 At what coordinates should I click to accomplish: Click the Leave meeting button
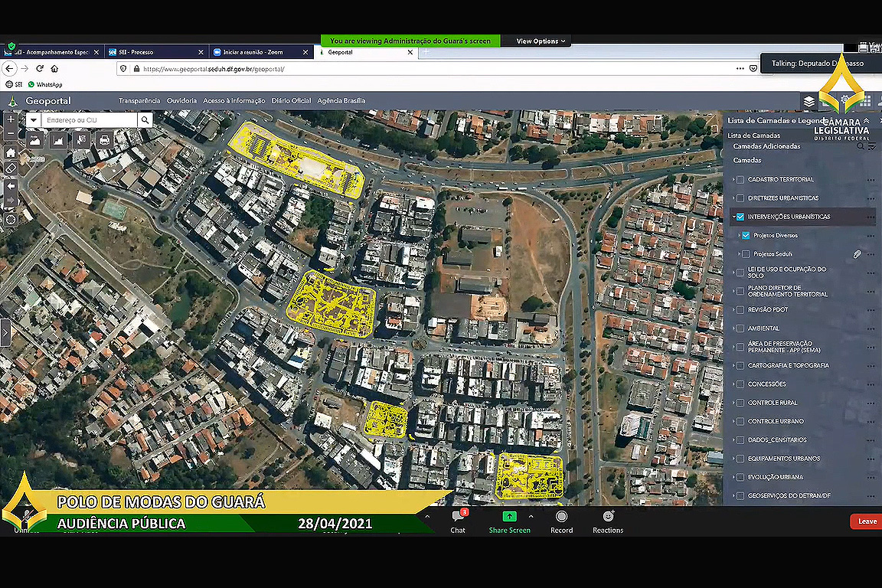[866, 521]
